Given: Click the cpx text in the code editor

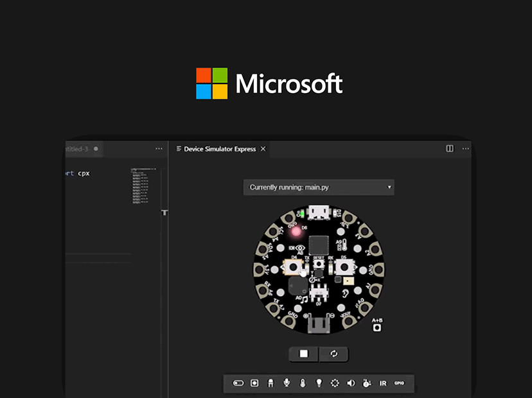Looking at the screenshot, I should (84, 173).
